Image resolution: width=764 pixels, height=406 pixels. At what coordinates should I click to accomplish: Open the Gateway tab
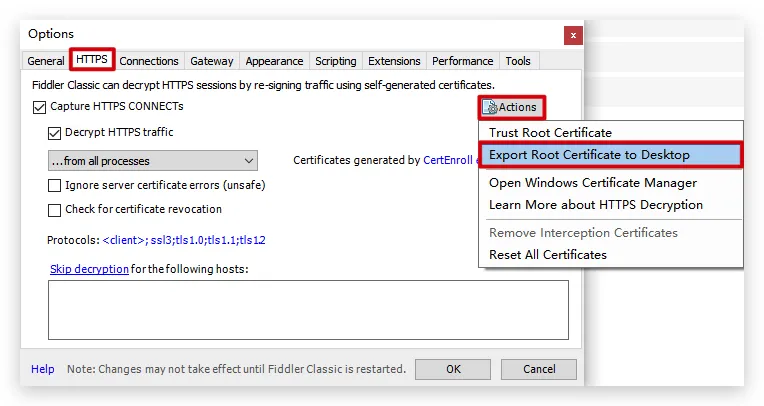pos(211,61)
